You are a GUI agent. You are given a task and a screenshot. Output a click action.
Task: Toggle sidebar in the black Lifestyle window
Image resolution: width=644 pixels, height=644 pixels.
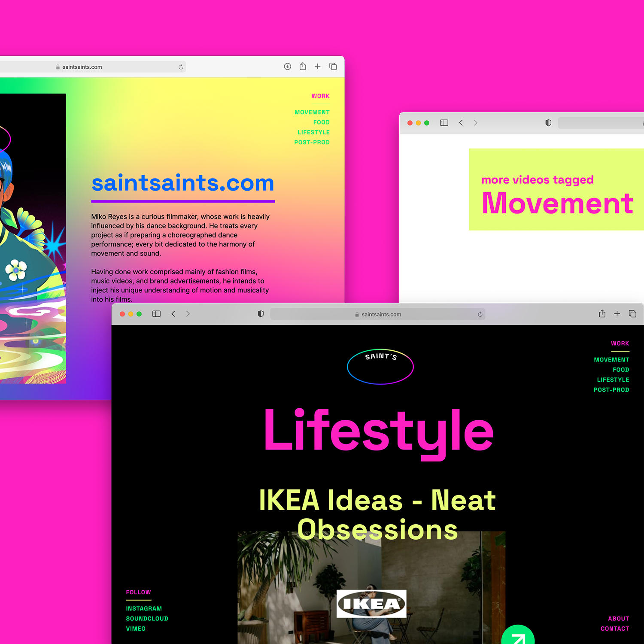click(x=157, y=314)
